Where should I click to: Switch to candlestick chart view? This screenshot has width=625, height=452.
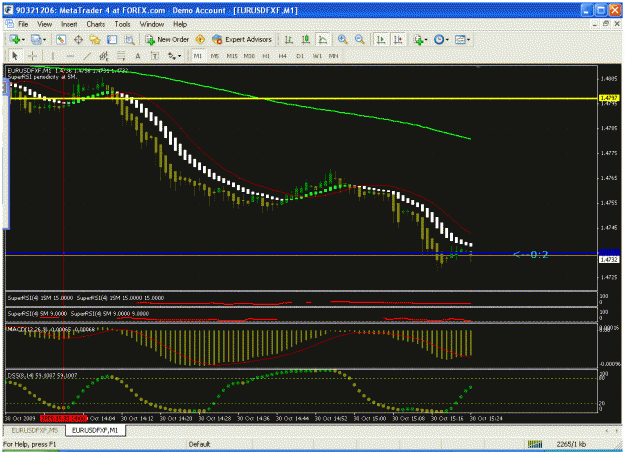click(x=306, y=39)
